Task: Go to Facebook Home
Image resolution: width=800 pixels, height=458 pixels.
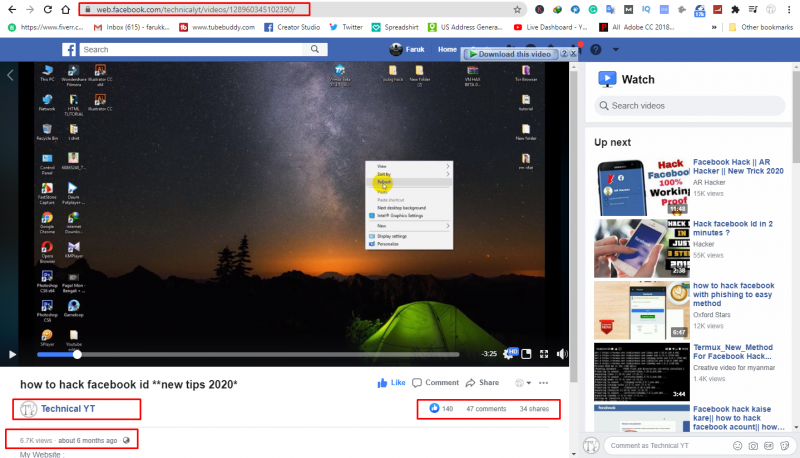Action: click(447, 49)
